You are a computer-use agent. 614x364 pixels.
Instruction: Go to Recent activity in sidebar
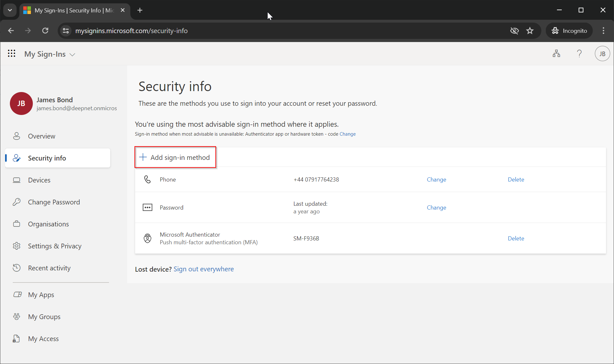point(49,268)
